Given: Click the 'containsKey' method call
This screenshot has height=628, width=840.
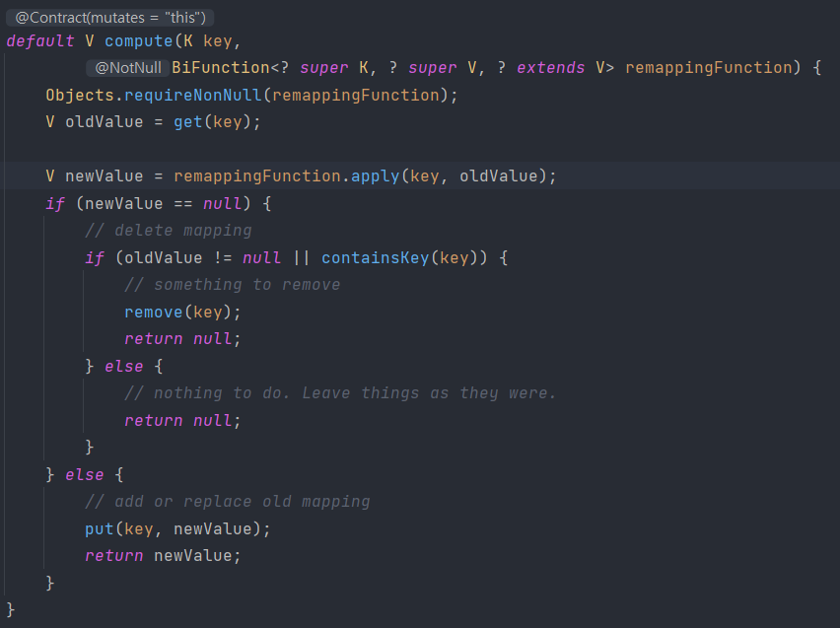Looking at the screenshot, I should click(376, 257).
